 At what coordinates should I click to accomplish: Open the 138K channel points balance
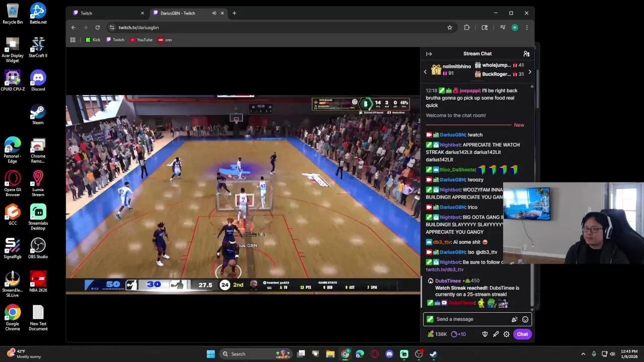[437, 334]
